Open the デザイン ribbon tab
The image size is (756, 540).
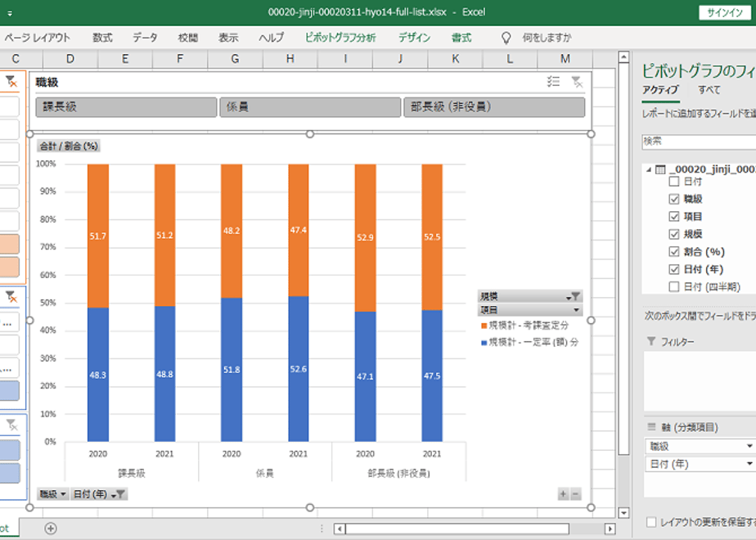pyautogui.click(x=414, y=38)
